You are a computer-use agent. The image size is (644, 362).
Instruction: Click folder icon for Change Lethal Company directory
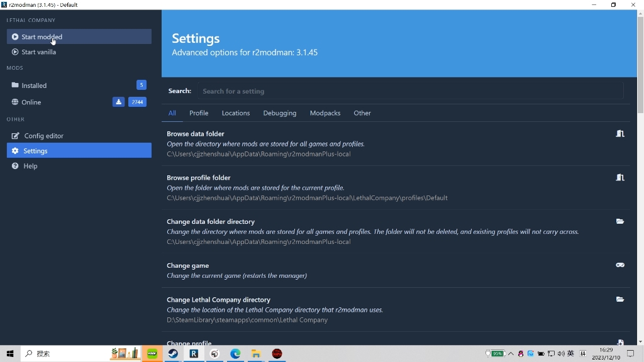coord(620,299)
